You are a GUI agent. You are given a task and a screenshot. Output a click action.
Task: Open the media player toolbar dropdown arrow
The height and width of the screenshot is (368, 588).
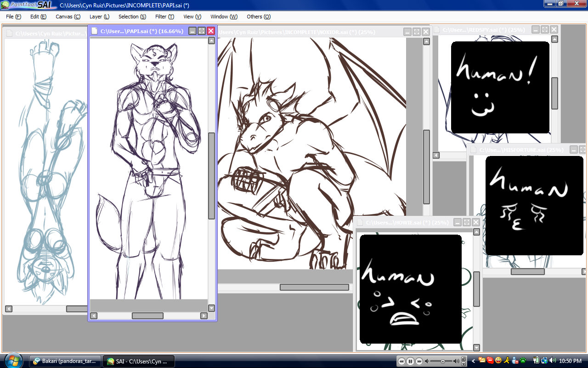click(464, 364)
